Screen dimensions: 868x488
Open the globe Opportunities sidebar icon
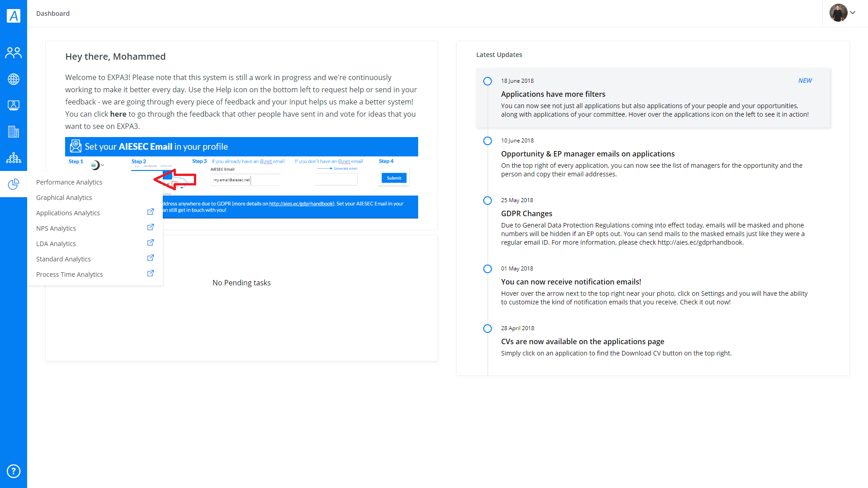14,79
